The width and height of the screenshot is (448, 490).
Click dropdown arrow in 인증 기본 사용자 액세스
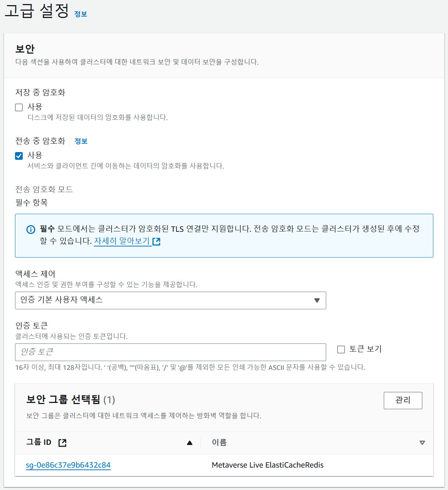(317, 300)
